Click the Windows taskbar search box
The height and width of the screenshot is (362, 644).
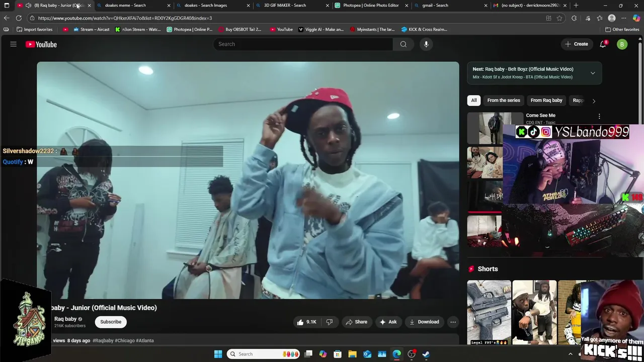click(x=263, y=354)
